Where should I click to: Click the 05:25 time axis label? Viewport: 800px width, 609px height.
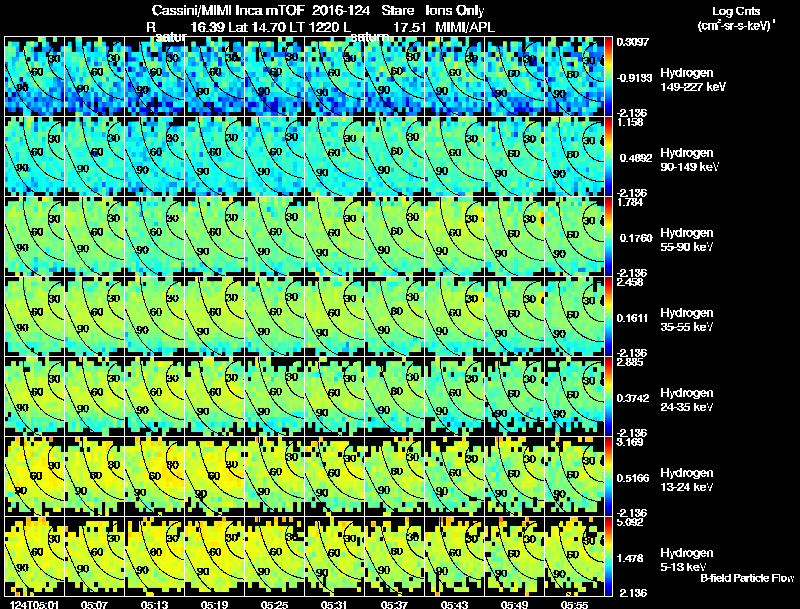(x=274, y=604)
